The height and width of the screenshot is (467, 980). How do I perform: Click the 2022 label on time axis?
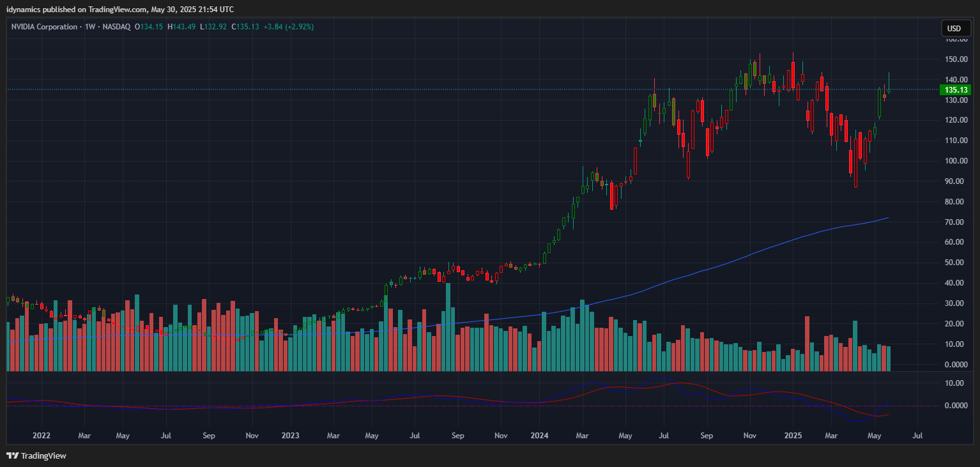(42, 436)
